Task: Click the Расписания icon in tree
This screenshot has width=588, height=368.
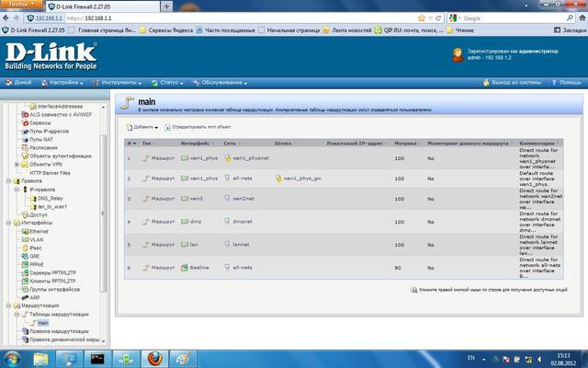Action: (x=25, y=147)
